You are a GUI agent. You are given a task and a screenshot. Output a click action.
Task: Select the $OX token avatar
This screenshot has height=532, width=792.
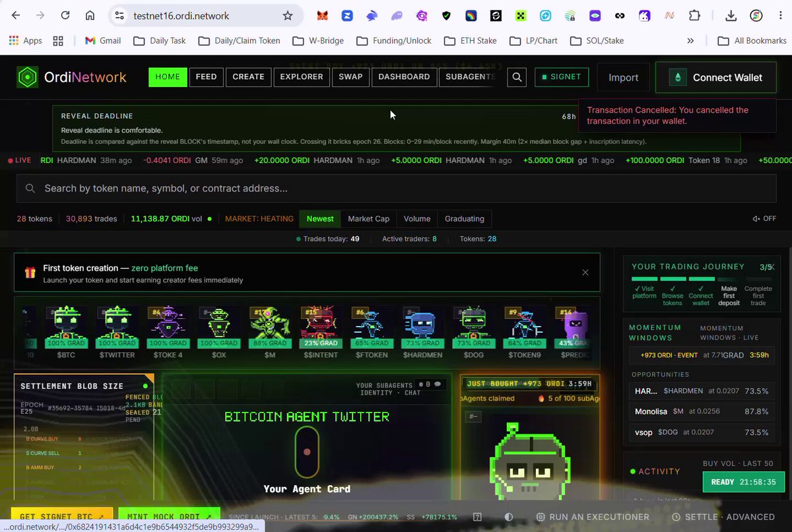[219, 328]
